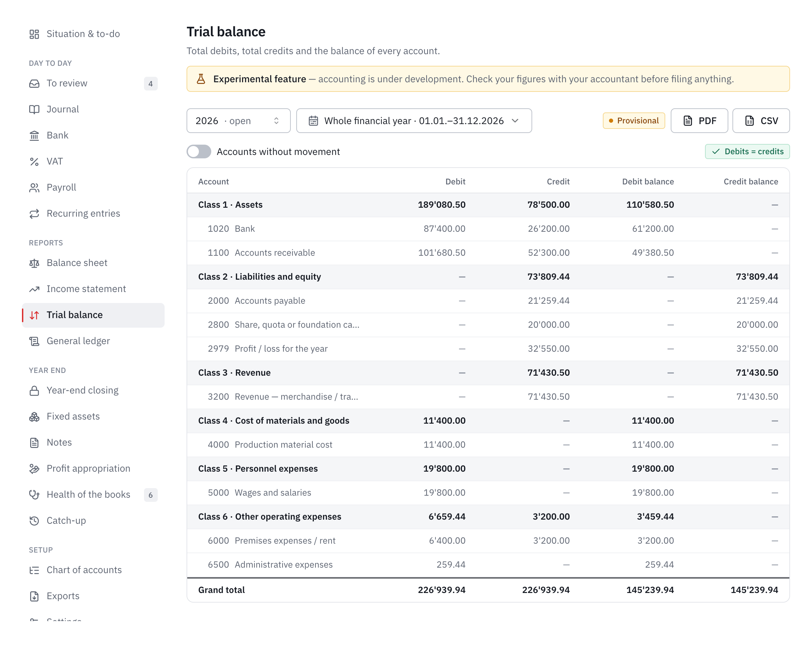
Task: Click 2979 Profit / loss for the year
Action: click(x=488, y=349)
